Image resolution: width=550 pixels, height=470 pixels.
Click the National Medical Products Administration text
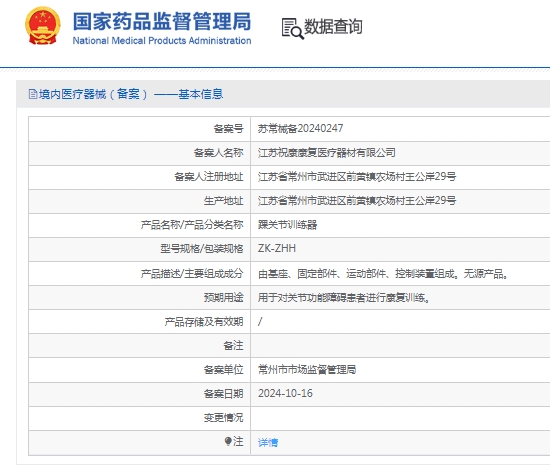[162, 41]
